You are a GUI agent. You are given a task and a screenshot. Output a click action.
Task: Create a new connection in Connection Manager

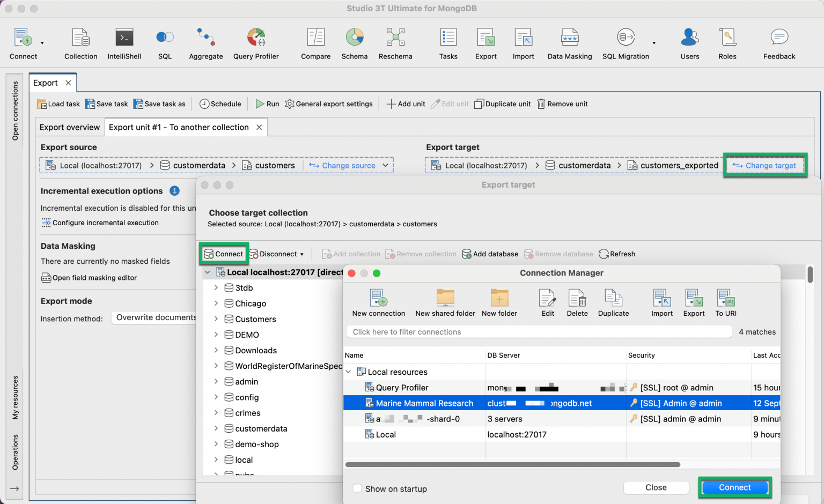click(378, 302)
